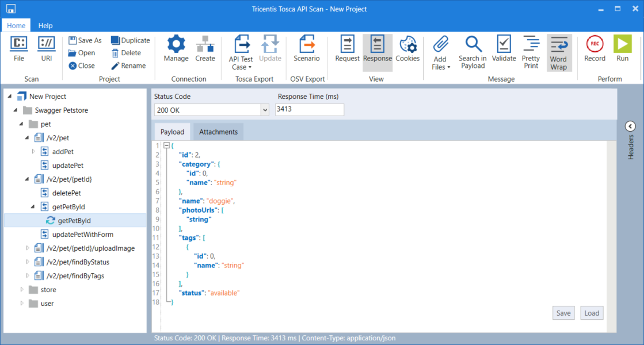
Task: Expand the store folder in tree
Action: click(22, 289)
